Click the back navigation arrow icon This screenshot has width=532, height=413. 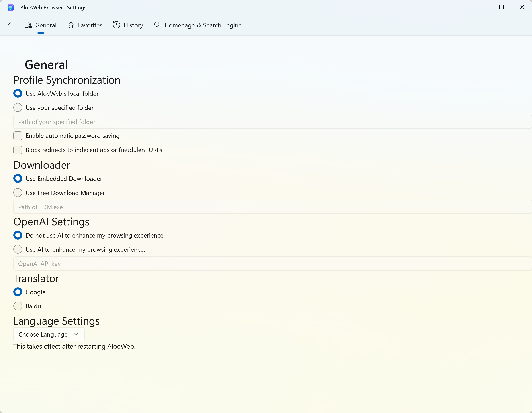tap(11, 25)
